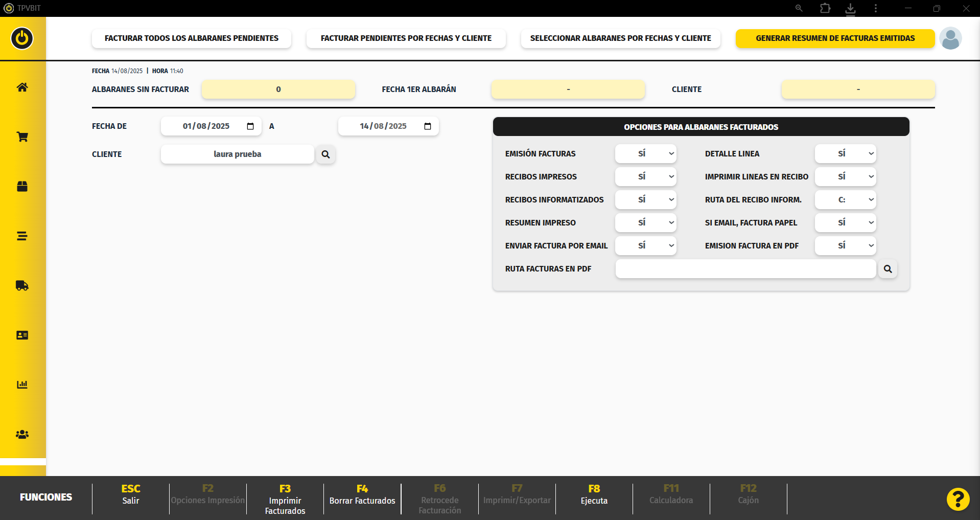The width and height of the screenshot is (980, 520).
Task: Open the home icon in sidebar
Action: (x=22, y=87)
